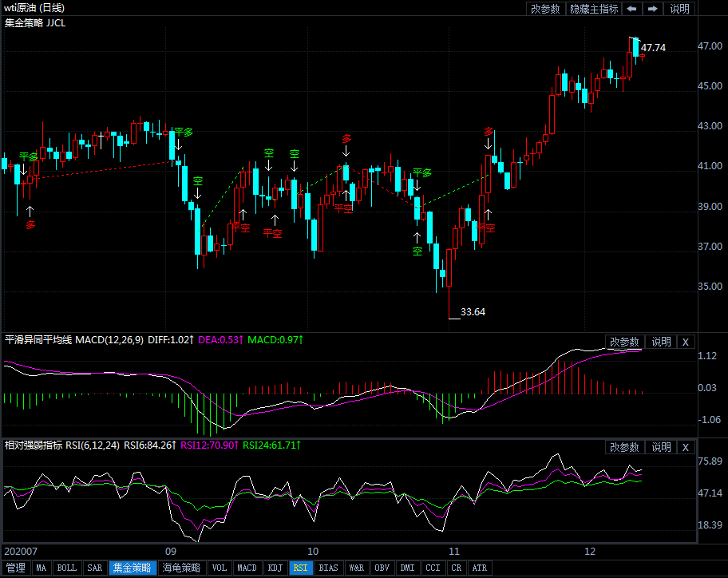
Task: Switch sub-chart to KDJ indicator
Action: point(275,568)
